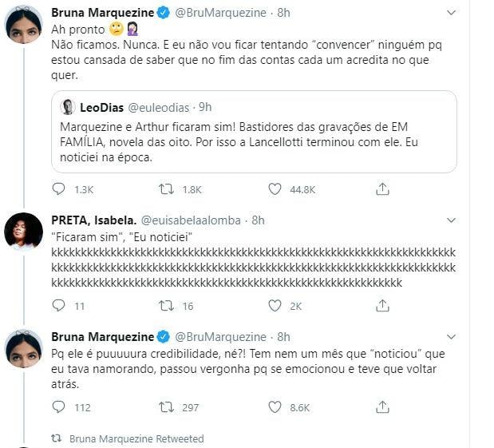Share the PRETA, Isabela tweet
The width and height of the screenshot is (494, 448).
coord(382,306)
